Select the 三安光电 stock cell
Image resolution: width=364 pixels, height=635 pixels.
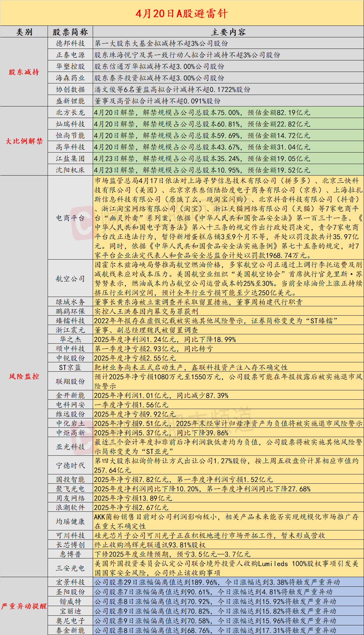coord(70,568)
